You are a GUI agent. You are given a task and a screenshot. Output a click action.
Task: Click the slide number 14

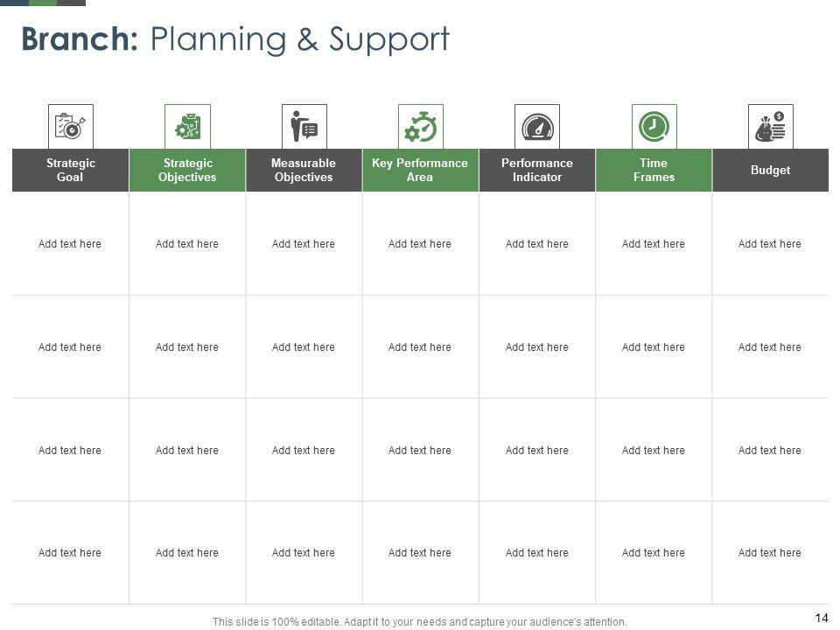pos(821,619)
